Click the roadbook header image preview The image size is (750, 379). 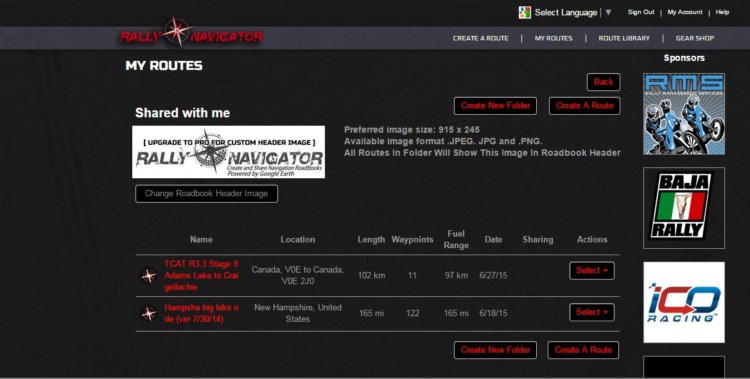[229, 152]
